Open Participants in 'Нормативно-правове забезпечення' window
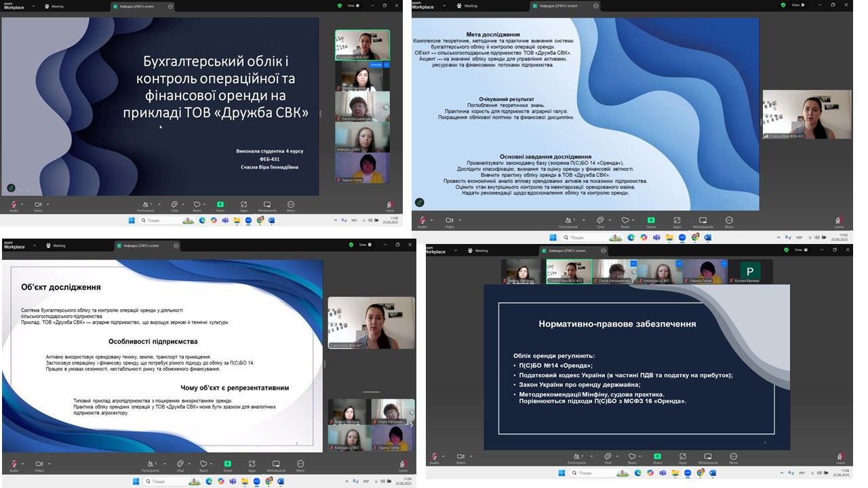Viewport: 868px width, 488px height. pyautogui.click(x=576, y=457)
